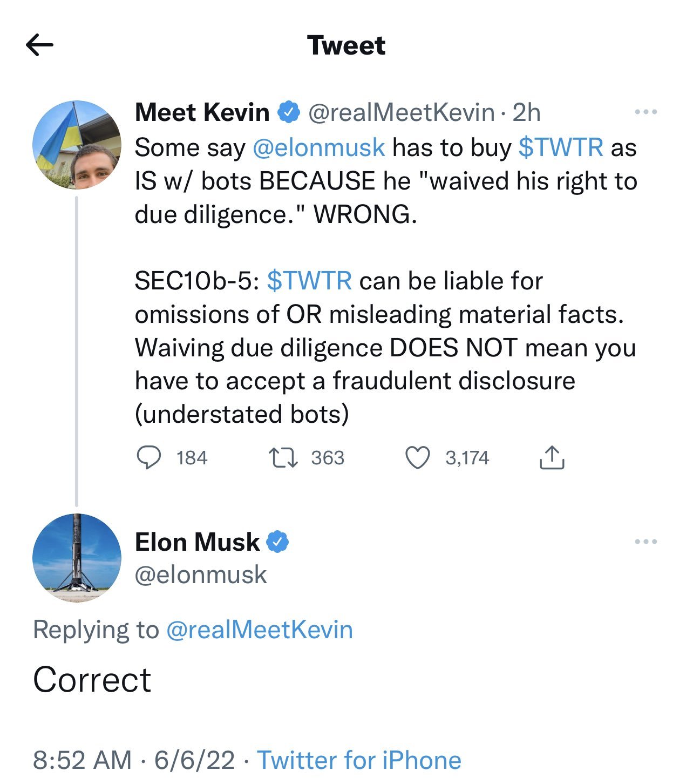Share Meet Kevin's tweet
Screen dimensions: 693x784
click(x=552, y=458)
